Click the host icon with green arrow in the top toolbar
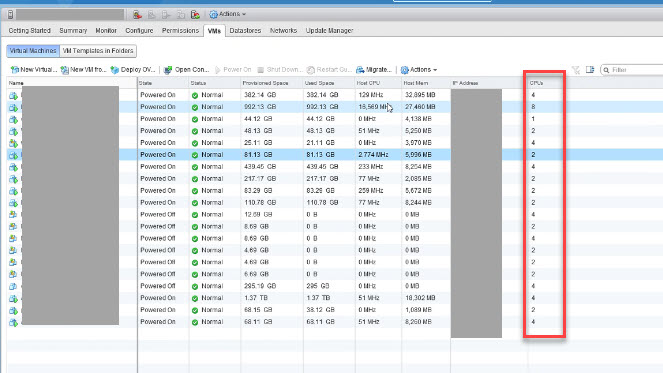The height and width of the screenshot is (373, 663). 195,14
